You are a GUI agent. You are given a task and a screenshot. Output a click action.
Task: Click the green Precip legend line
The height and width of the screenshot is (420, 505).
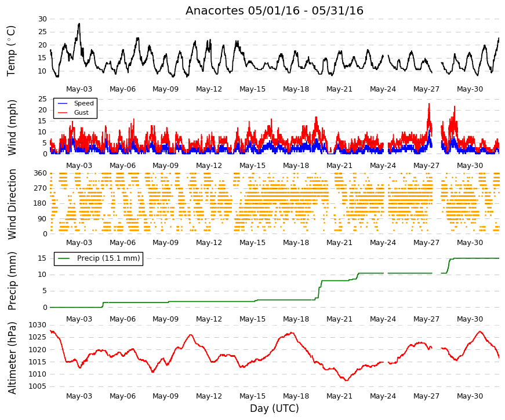[x=63, y=258]
